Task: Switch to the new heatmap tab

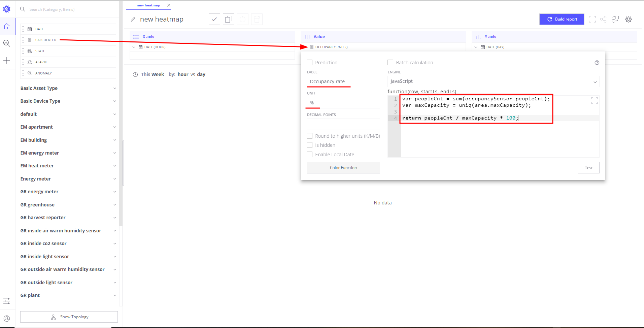Action: [x=148, y=5]
